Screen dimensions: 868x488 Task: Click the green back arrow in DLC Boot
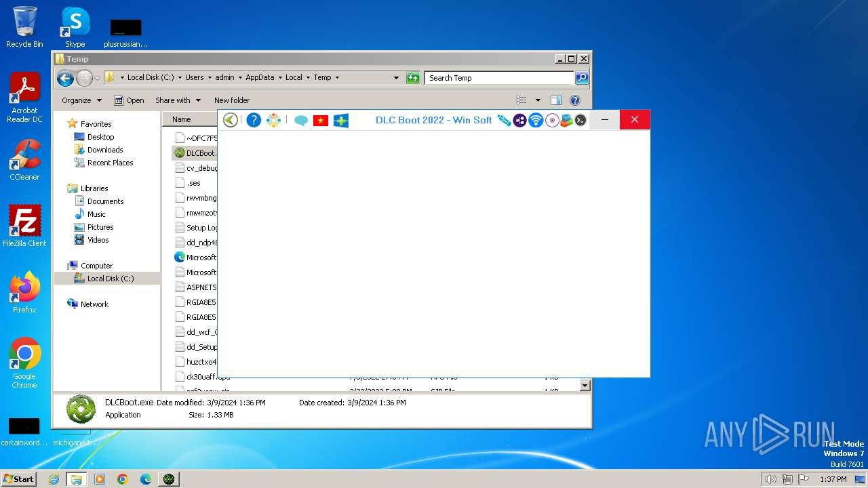tap(231, 120)
